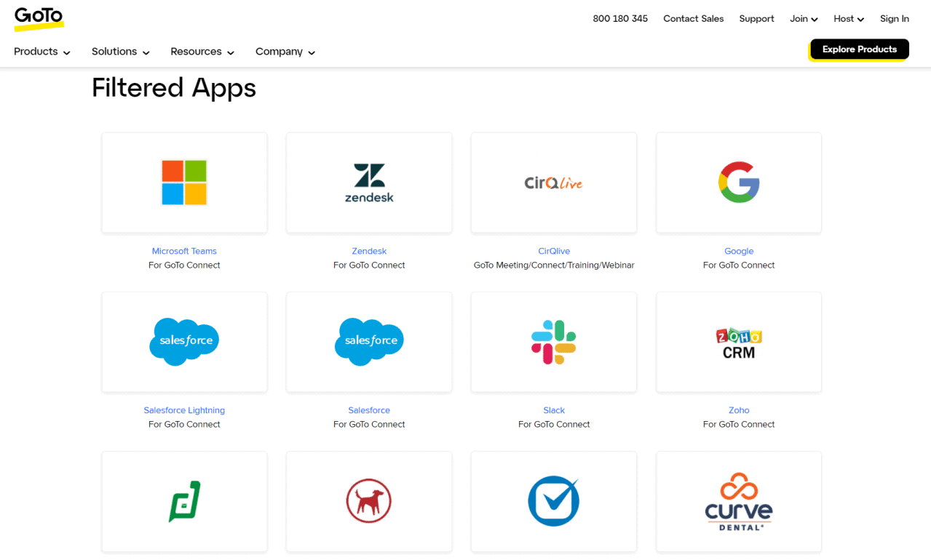Open the CirQlive integration tile

click(x=553, y=183)
